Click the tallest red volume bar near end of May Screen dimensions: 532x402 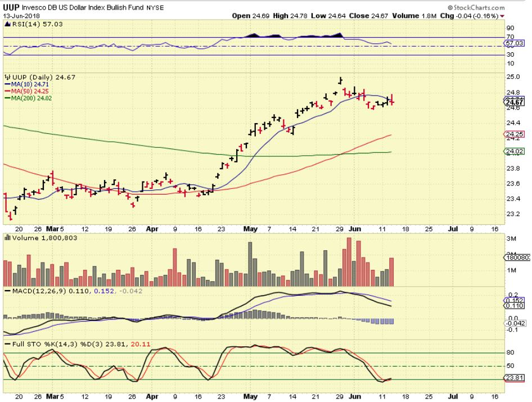click(349, 262)
